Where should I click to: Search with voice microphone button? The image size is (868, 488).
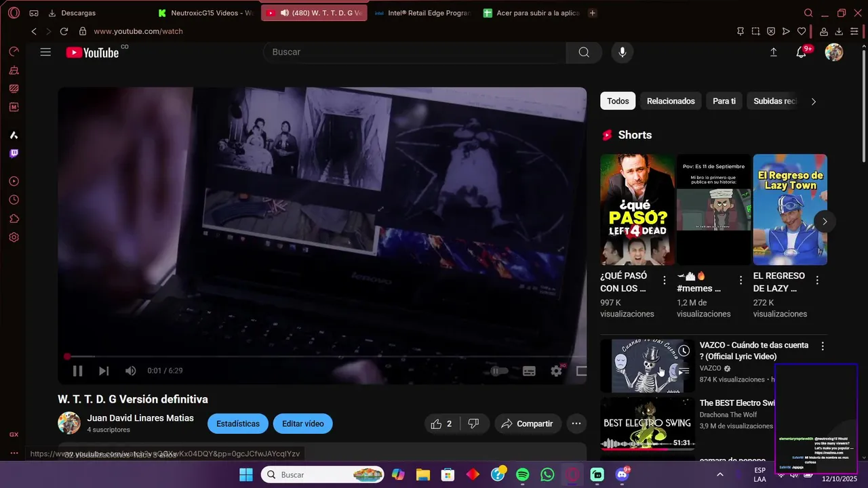623,52
